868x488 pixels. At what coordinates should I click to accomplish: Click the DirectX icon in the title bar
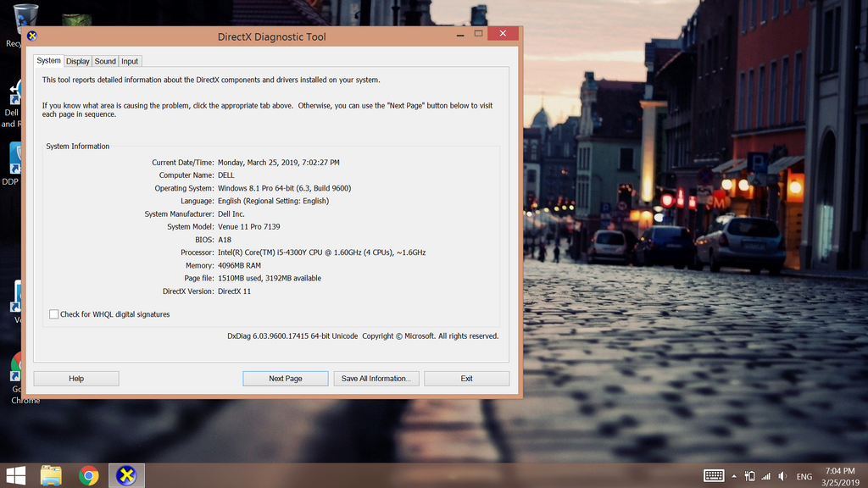(x=32, y=36)
